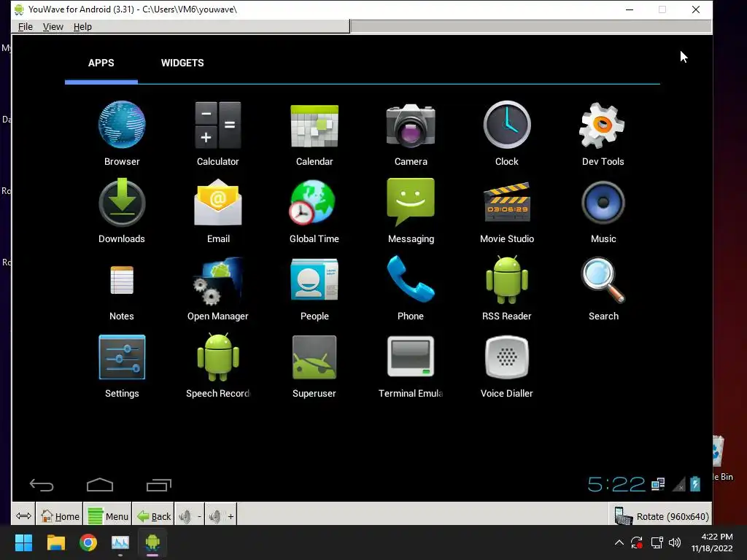
Task: Click the YouWave Back button
Action: pos(153,516)
